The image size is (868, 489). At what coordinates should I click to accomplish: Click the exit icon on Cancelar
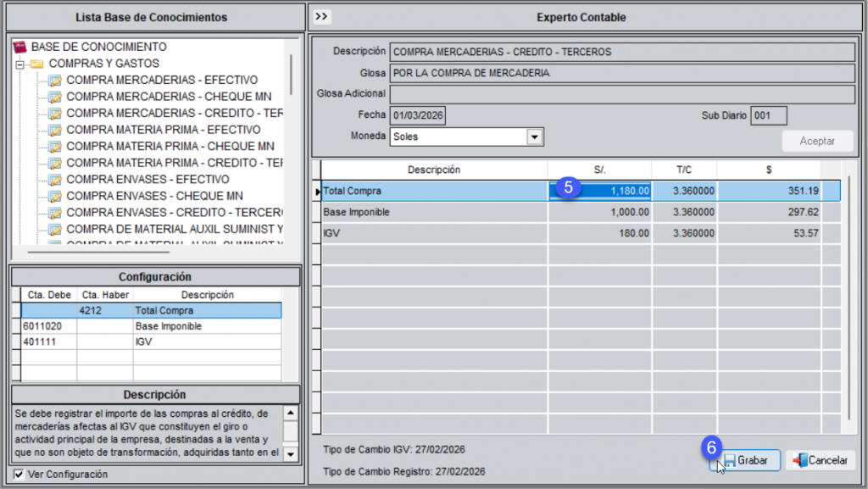point(800,461)
